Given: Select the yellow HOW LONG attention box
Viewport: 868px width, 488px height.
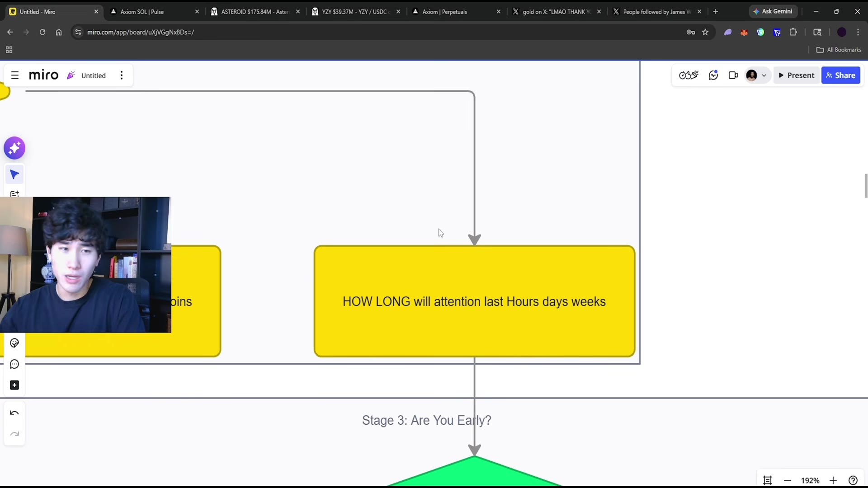Looking at the screenshot, I should pyautogui.click(x=474, y=301).
